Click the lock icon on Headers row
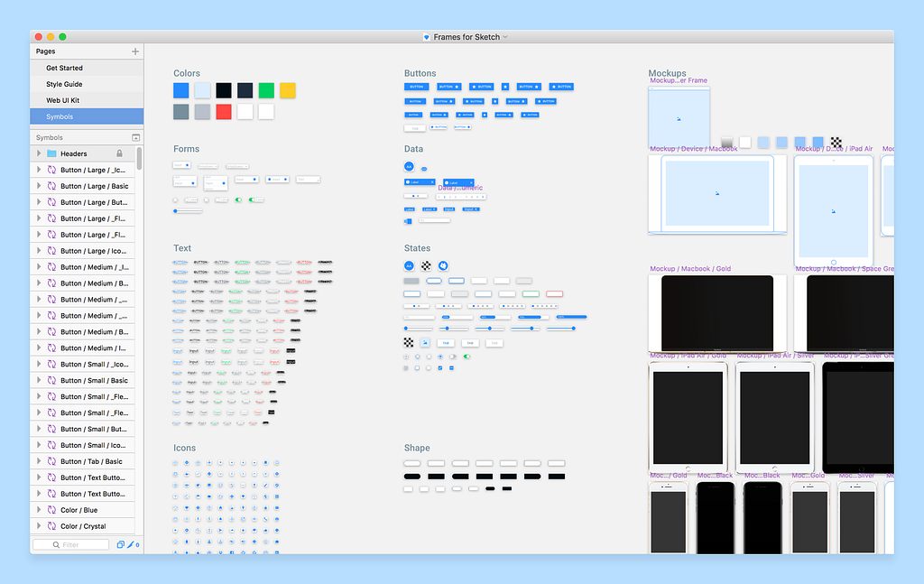Screen dimensions: 924x584 pyautogui.click(x=120, y=153)
